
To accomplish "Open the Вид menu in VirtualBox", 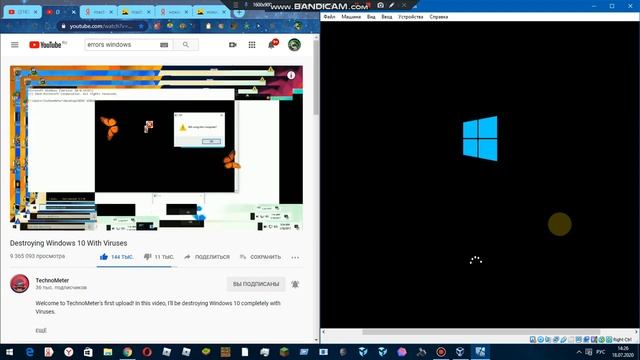I will pos(371,17).
